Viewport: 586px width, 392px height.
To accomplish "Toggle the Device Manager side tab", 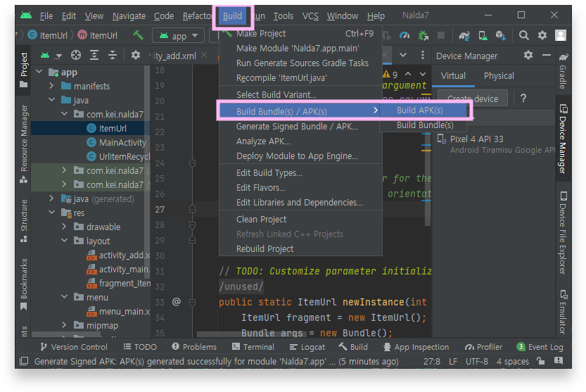I will pos(563,139).
